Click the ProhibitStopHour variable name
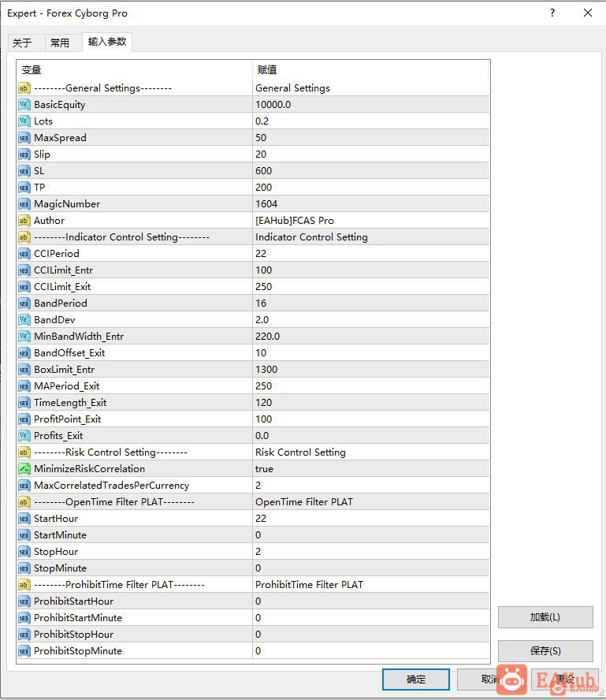Screen dimensions: 606x700 click(x=73, y=634)
